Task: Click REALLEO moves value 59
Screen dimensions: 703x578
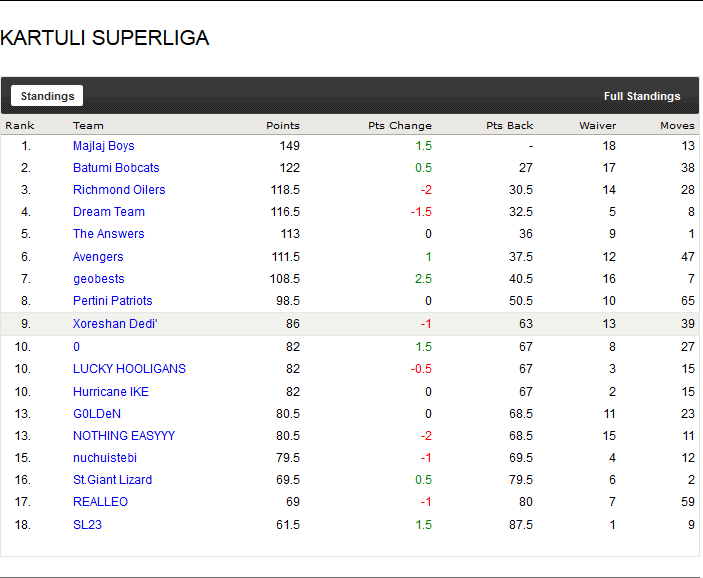Action: click(x=688, y=502)
